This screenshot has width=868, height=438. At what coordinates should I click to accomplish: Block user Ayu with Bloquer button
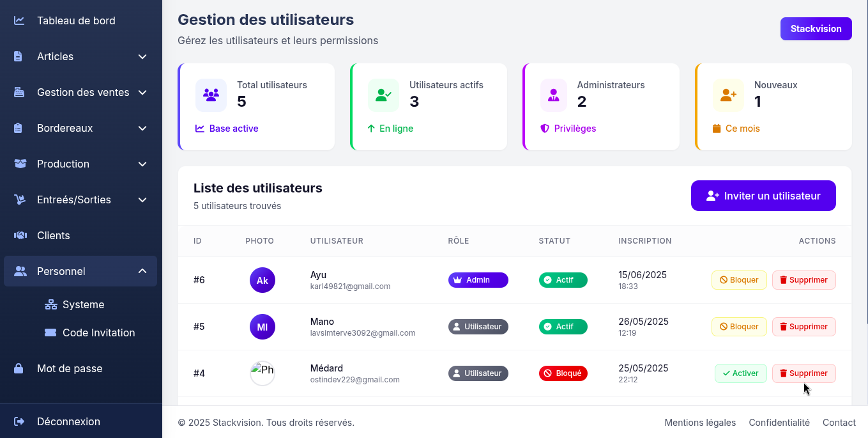pyautogui.click(x=739, y=280)
